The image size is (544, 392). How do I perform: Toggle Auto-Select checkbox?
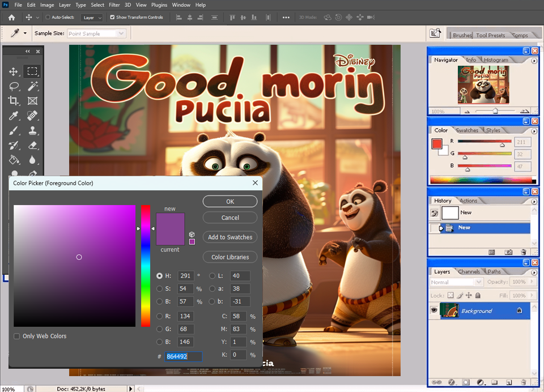pos(48,17)
